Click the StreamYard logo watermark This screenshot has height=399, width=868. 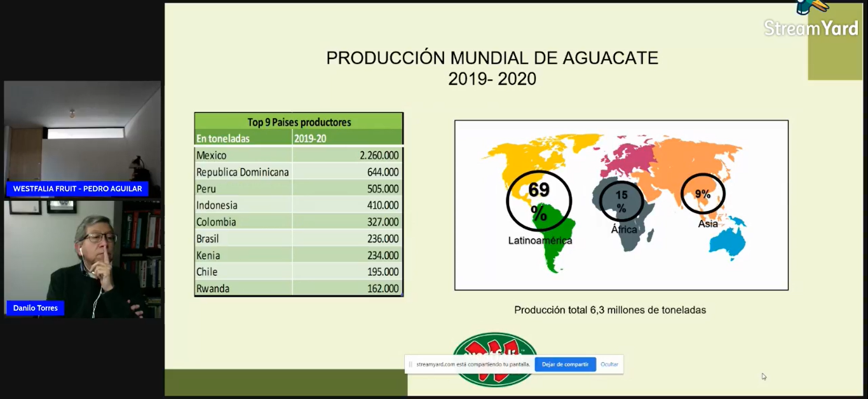(x=811, y=27)
